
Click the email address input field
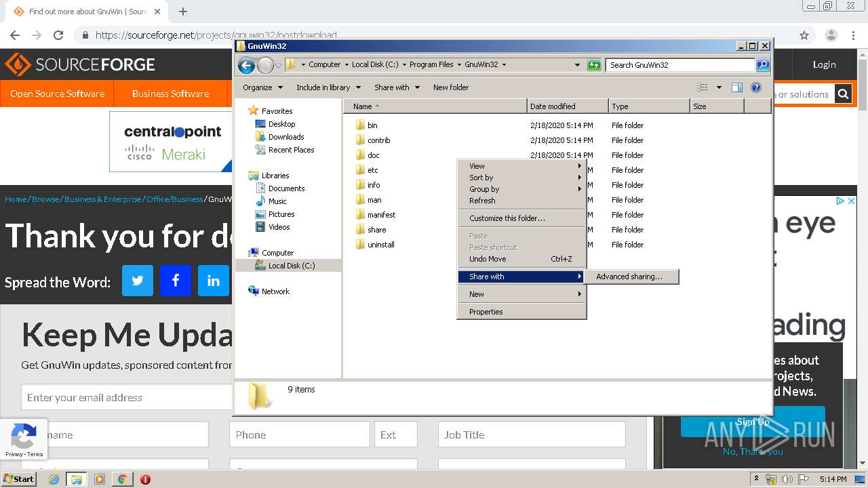pos(126,398)
